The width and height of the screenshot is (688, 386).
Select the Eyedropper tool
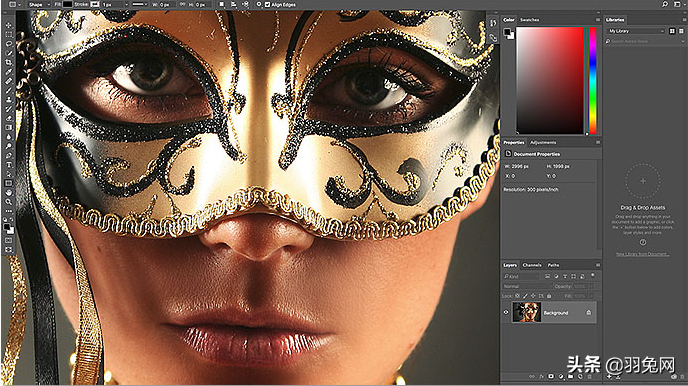[x=8, y=71]
